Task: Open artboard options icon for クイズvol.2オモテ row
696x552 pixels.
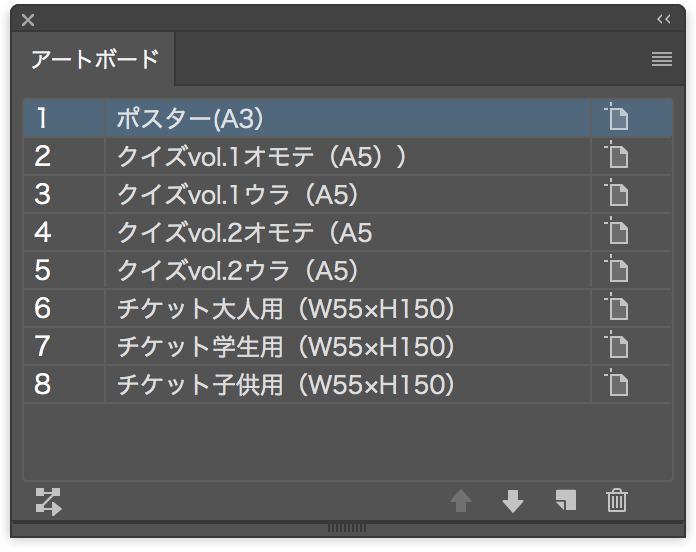Action: pyautogui.click(x=616, y=230)
